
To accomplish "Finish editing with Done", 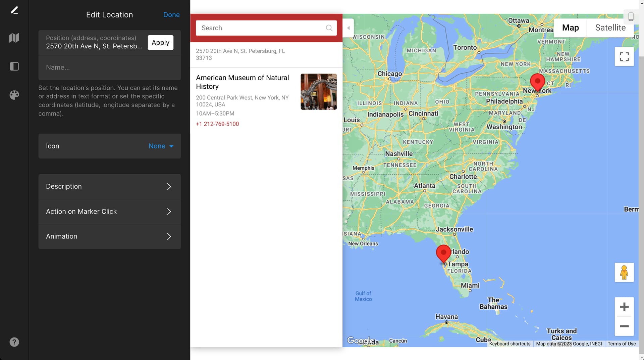I will tap(171, 15).
